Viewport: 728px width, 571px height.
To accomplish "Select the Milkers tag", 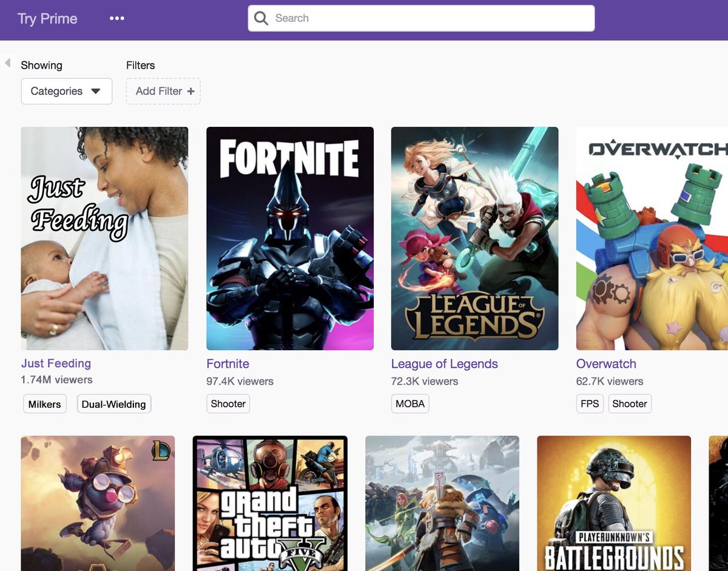I will click(x=45, y=404).
